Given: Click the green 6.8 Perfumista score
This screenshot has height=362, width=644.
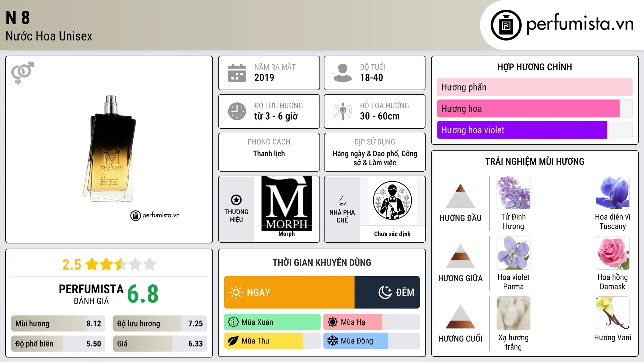Looking at the screenshot, I should coord(143,294).
